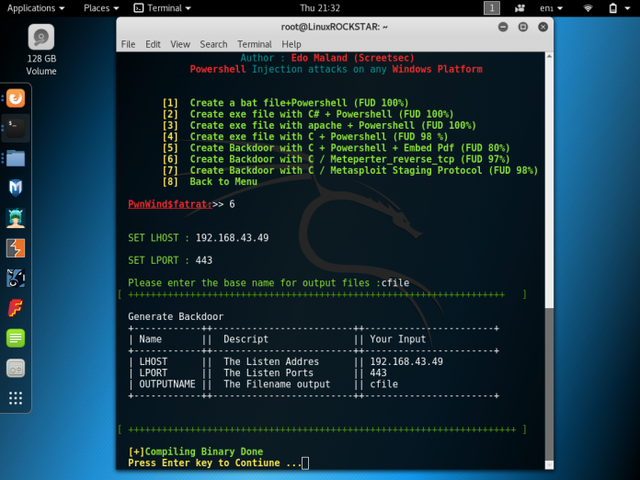Open the Files folder icon in the dock
Image resolution: width=640 pixels, height=480 pixels.
[x=16, y=158]
